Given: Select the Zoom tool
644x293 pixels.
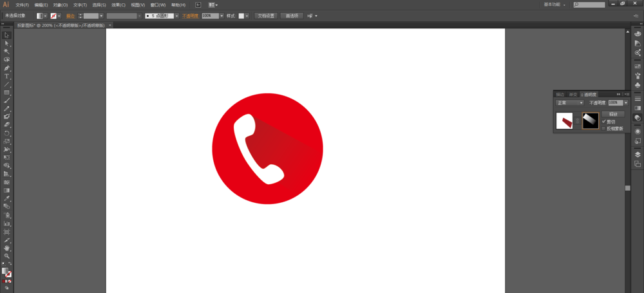Looking at the screenshot, I should pos(6,256).
